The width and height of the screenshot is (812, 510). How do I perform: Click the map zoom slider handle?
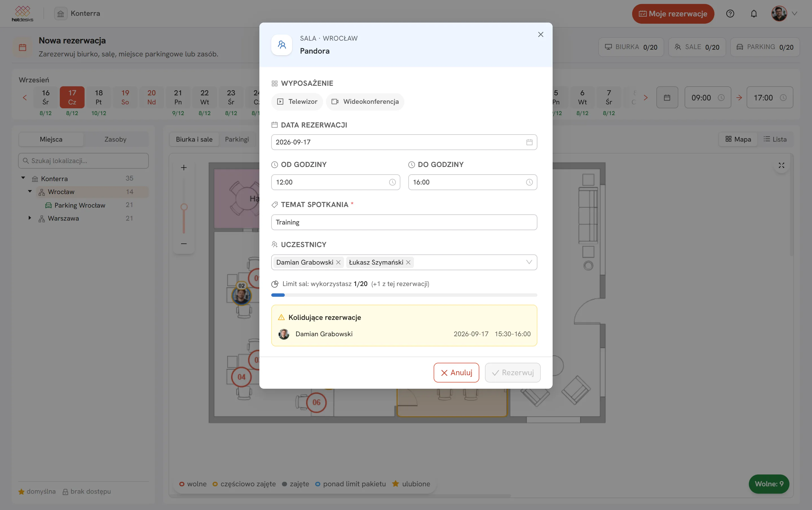tap(184, 207)
